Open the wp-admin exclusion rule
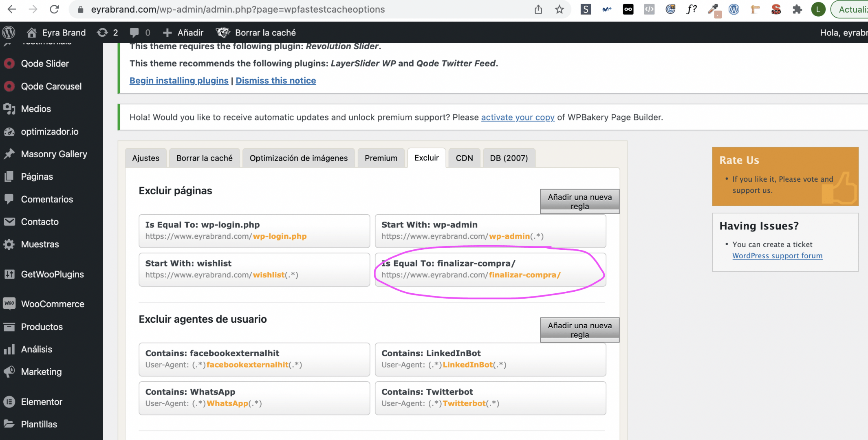This screenshot has height=440, width=868. tap(490, 231)
